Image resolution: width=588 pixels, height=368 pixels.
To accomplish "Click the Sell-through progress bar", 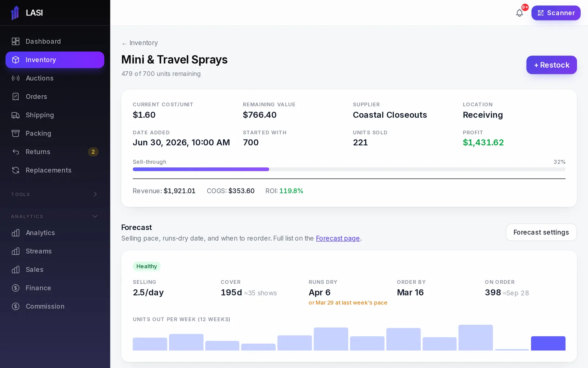I will (349, 169).
